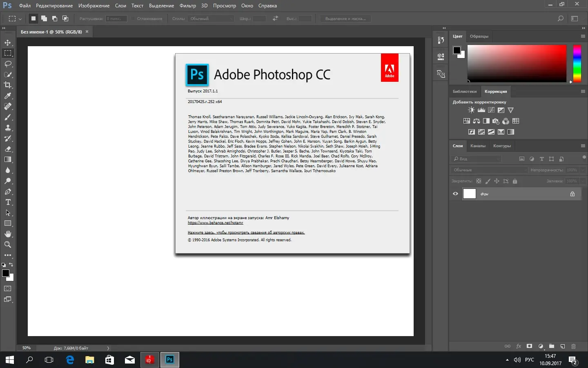Add a Color Balance adjustment
The height and width of the screenshot is (368, 588).
pos(477,121)
